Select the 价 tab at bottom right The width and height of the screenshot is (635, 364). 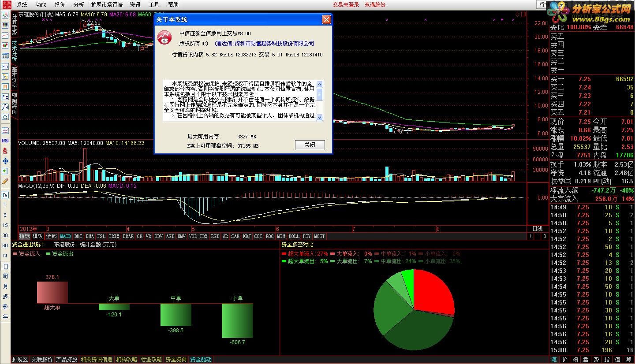[565, 360]
